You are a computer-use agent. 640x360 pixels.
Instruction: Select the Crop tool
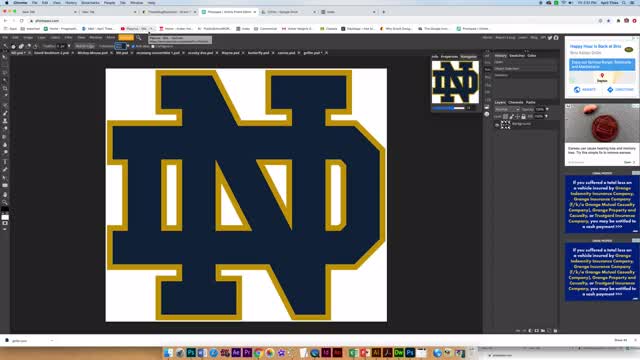pos(5,88)
